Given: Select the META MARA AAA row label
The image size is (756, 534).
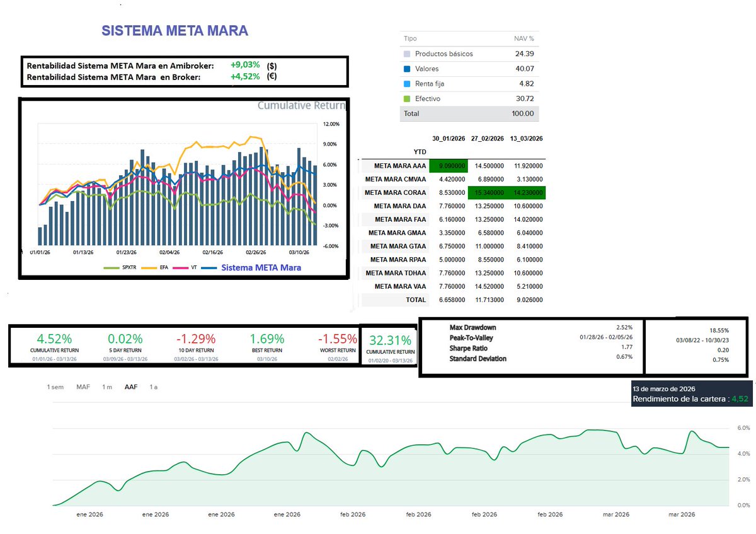Looking at the screenshot, I should [400, 166].
